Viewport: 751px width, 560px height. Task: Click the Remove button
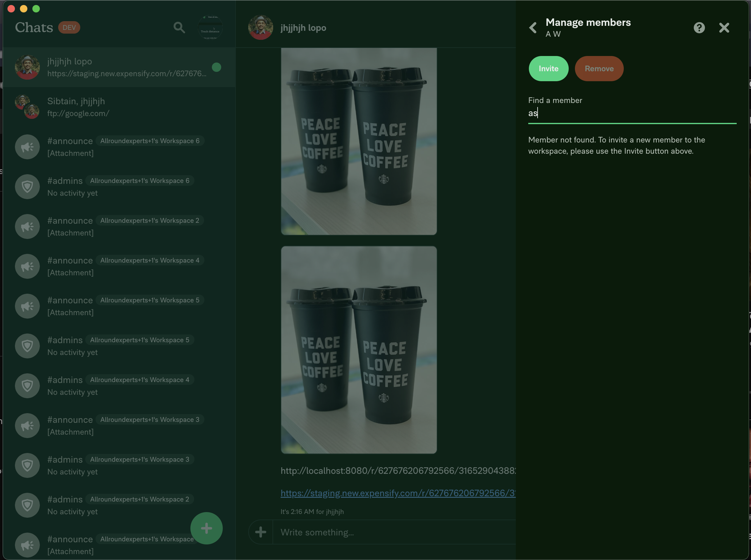coord(599,68)
